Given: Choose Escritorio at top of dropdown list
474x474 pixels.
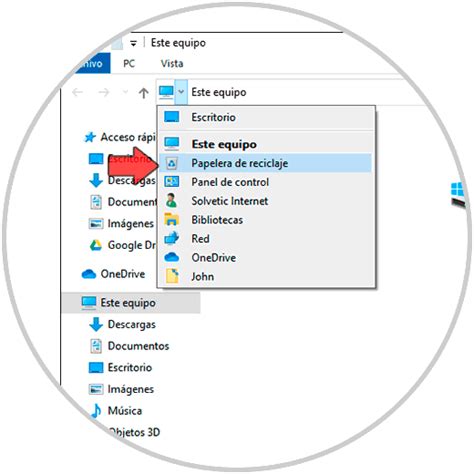Looking at the screenshot, I should (265, 117).
